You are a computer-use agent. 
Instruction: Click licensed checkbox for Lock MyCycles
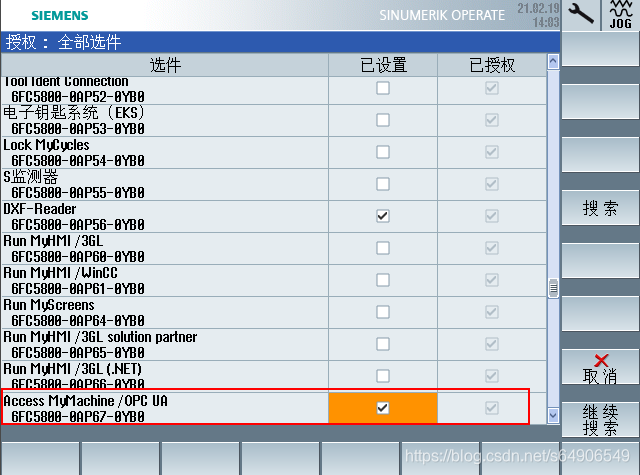coord(492,152)
